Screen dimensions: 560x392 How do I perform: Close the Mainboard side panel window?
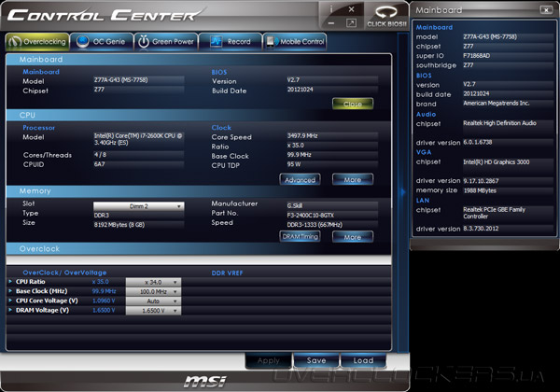(x=546, y=10)
